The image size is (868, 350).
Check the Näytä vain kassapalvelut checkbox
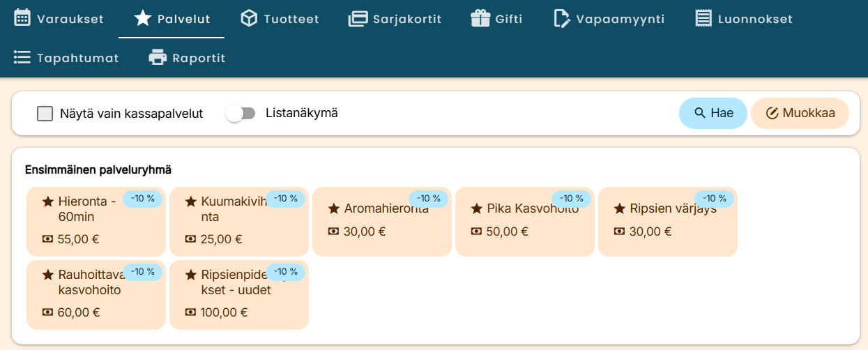click(45, 114)
